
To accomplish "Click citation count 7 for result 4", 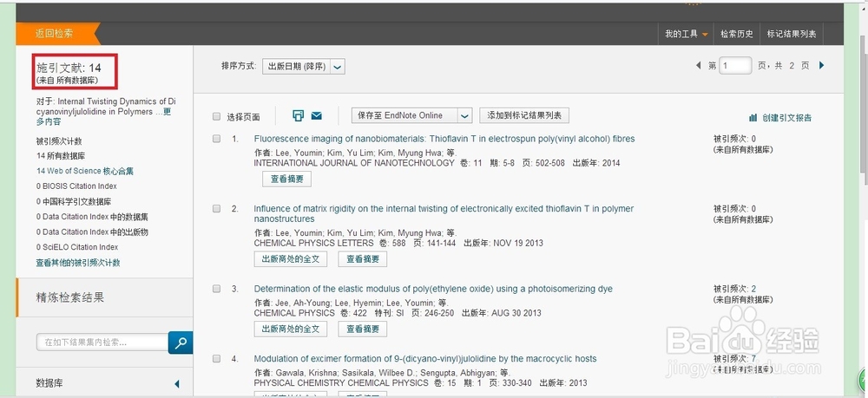I will coord(753,359).
